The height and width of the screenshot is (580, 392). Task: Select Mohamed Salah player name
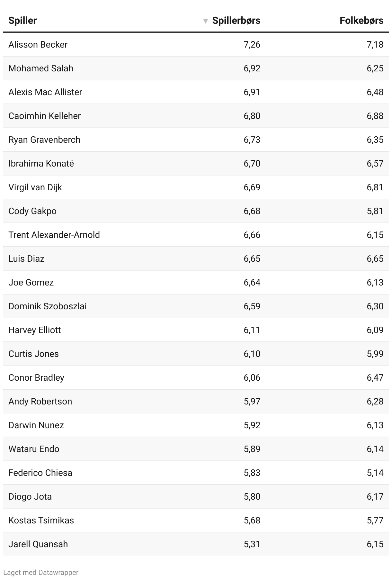click(41, 68)
